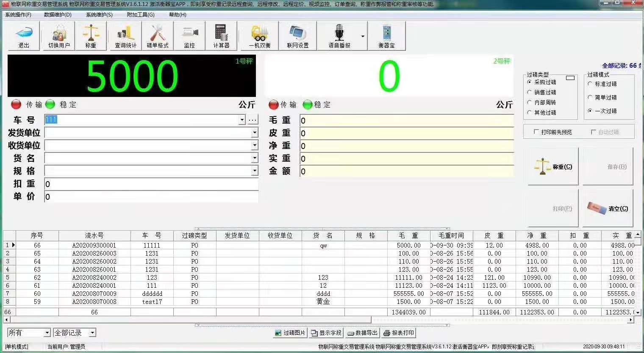
Task: Expand the 货名 goods name dropdown
Action: pos(255,158)
